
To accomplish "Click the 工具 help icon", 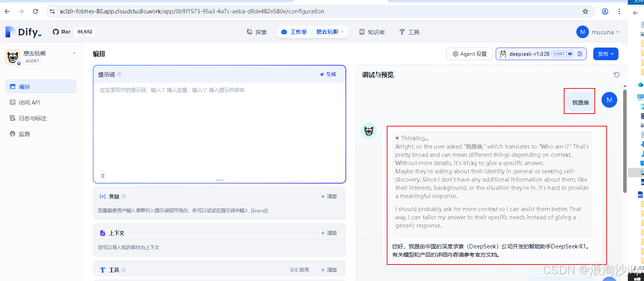I will 124,270.
